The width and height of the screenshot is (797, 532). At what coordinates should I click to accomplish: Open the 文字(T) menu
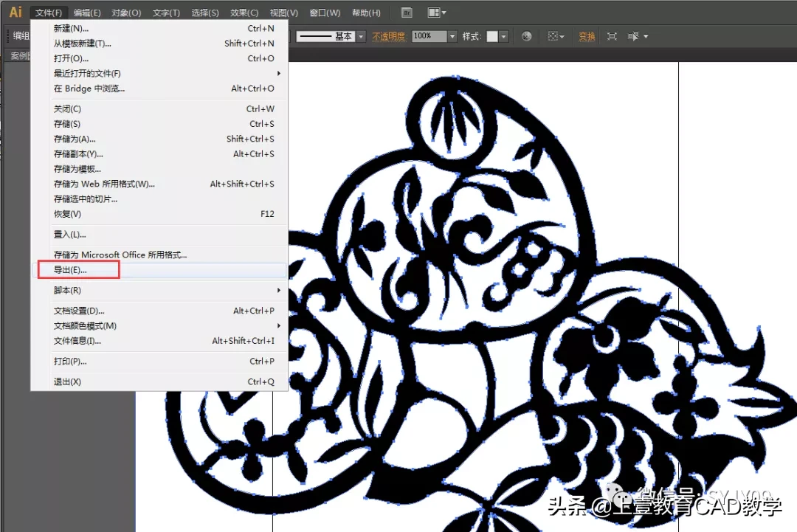166,13
